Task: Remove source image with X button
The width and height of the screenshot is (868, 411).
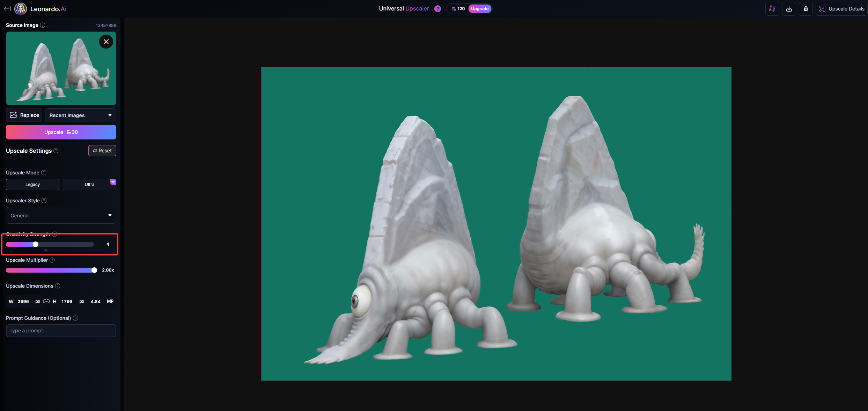Action: coord(106,42)
